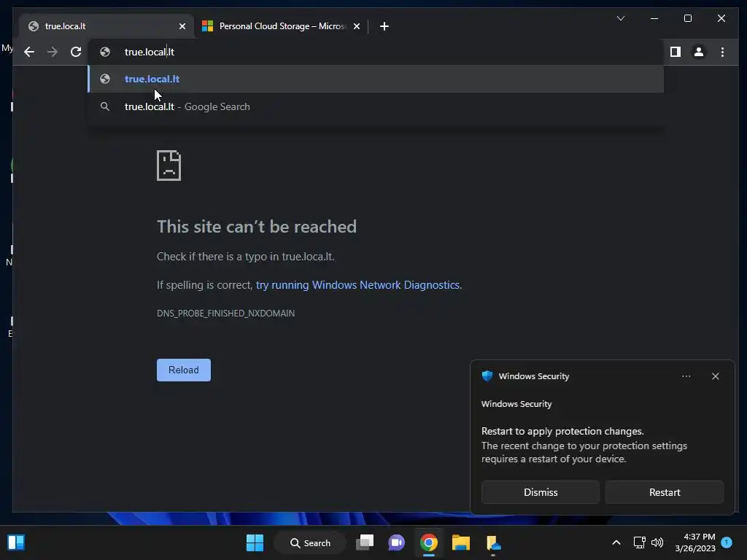Click the volume icon in the system tray

click(x=657, y=542)
